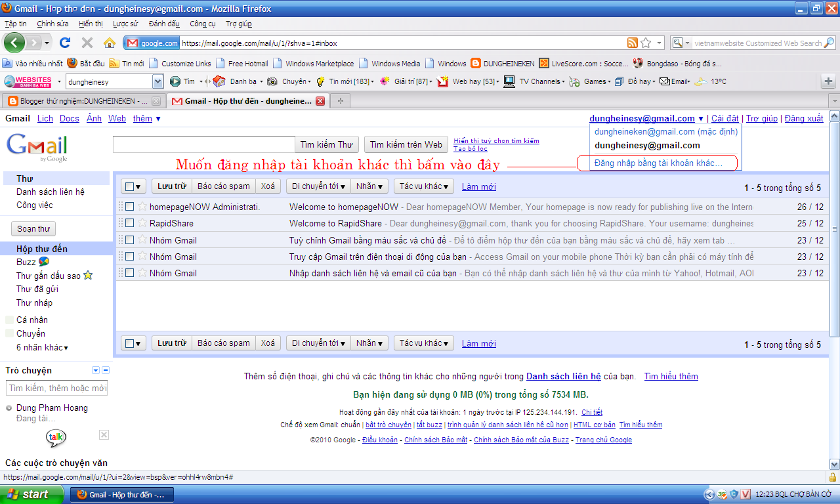Open the Công cụ menu
The height and width of the screenshot is (504, 840).
tap(203, 24)
